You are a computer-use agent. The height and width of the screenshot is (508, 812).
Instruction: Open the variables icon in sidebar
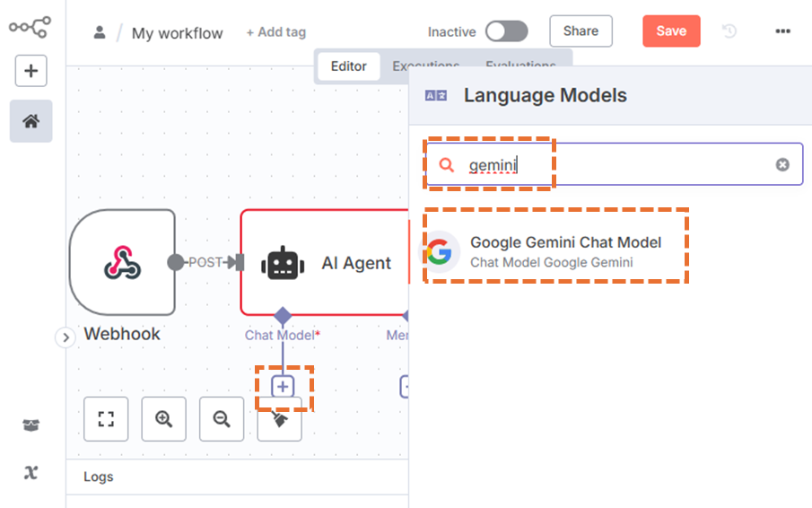click(31, 472)
